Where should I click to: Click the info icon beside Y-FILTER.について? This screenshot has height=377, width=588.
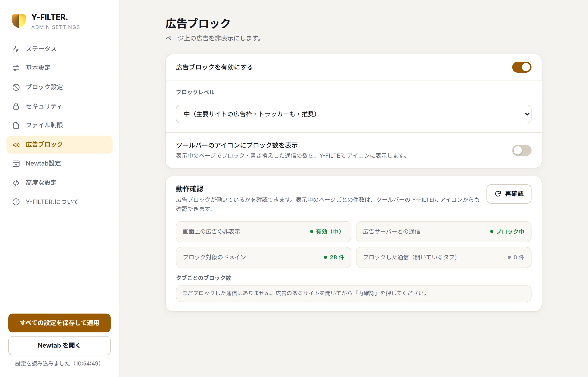(x=16, y=202)
